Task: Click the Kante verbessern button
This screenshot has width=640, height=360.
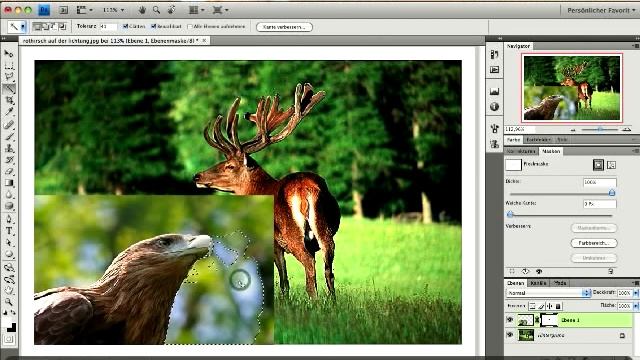Action: (x=284, y=27)
